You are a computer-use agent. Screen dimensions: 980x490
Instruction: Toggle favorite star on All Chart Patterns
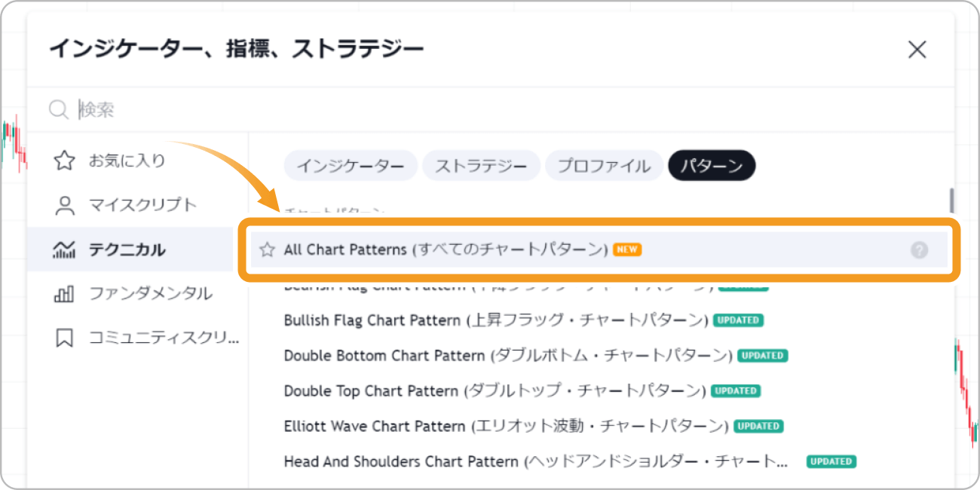point(267,250)
